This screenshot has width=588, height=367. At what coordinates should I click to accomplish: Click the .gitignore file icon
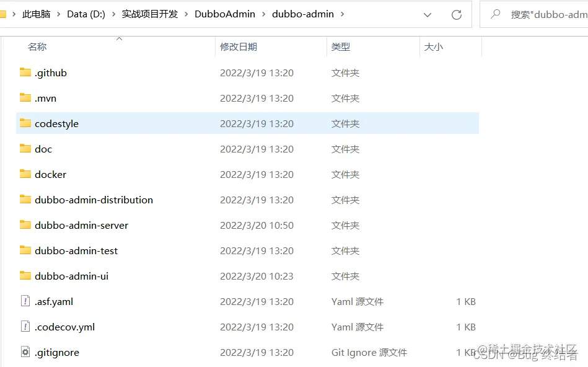(x=25, y=352)
